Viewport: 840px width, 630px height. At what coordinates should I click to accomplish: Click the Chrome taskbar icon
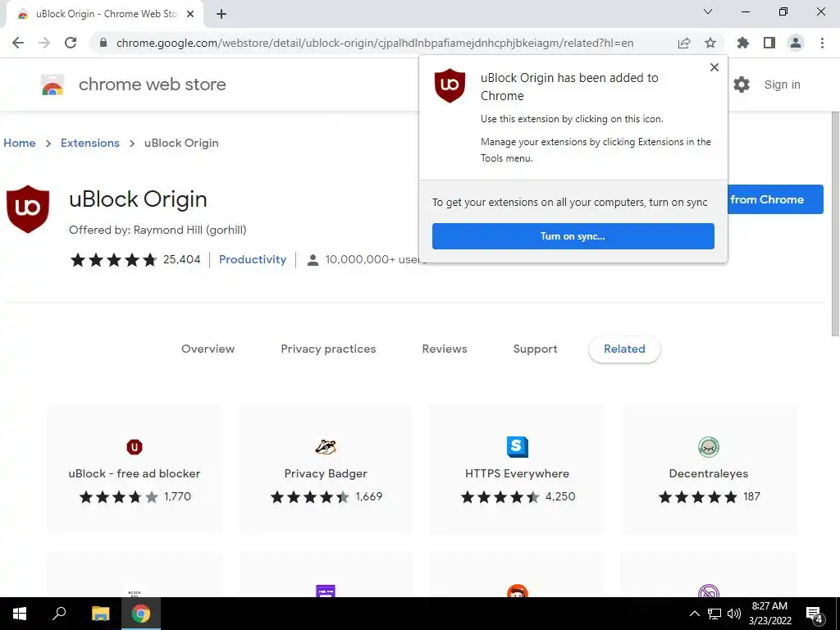point(141,614)
